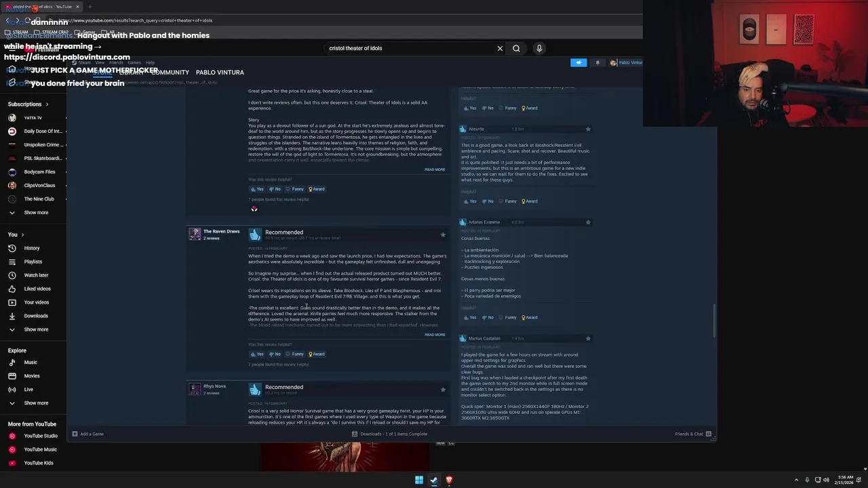The image size is (868, 488).
Task: Open Rhys Nova's profile avatar
Action: pyautogui.click(x=195, y=389)
